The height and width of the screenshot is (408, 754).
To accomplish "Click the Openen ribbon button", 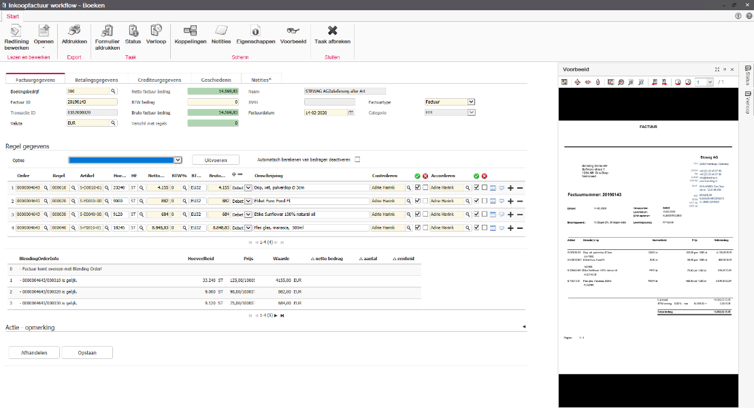I will pyautogui.click(x=44, y=37).
